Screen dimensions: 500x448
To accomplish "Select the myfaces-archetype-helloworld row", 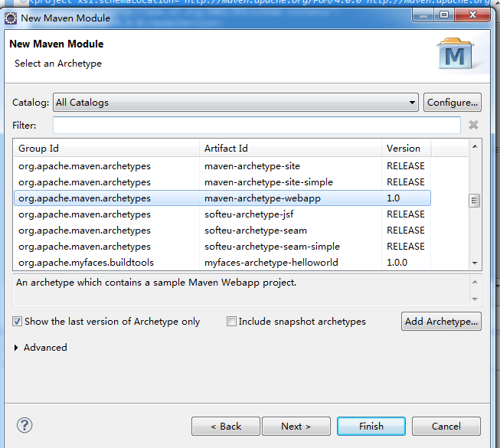I will (222, 263).
